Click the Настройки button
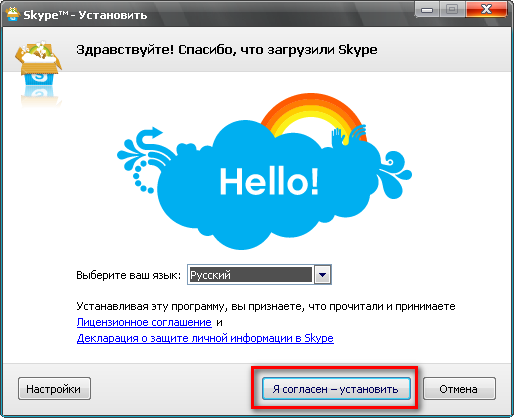 (54, 389)
